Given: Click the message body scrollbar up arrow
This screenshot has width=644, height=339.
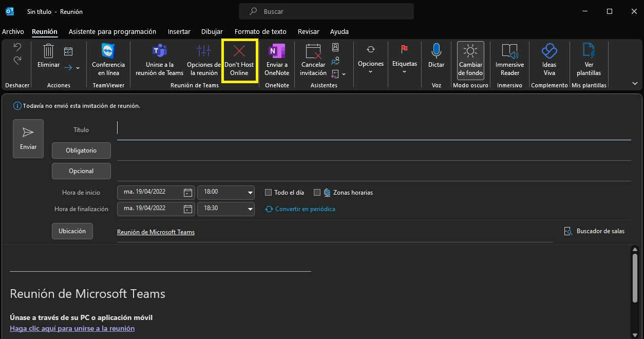Looking at the screenshot, I should click(x=635, y=250).
